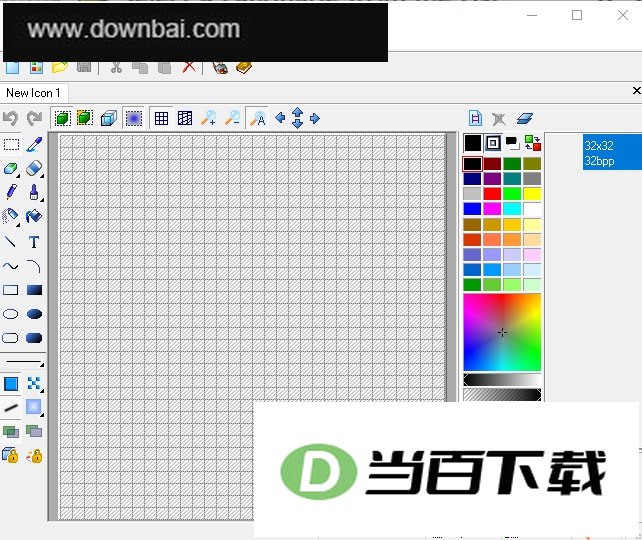This screenshot has height=540, width=642.
Task: Pick a hue in the rainbow color field
Action: [502, 332]
